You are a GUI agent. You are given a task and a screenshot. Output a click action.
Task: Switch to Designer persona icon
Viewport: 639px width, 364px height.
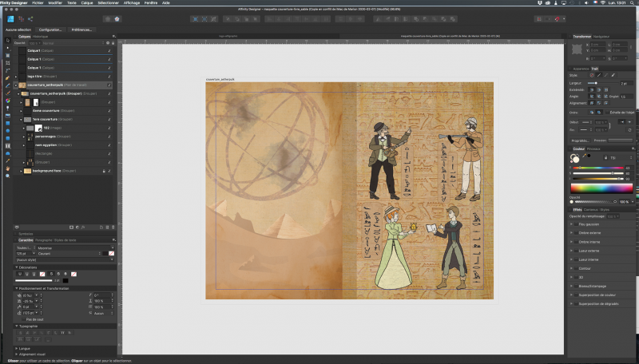click(10, 18)
